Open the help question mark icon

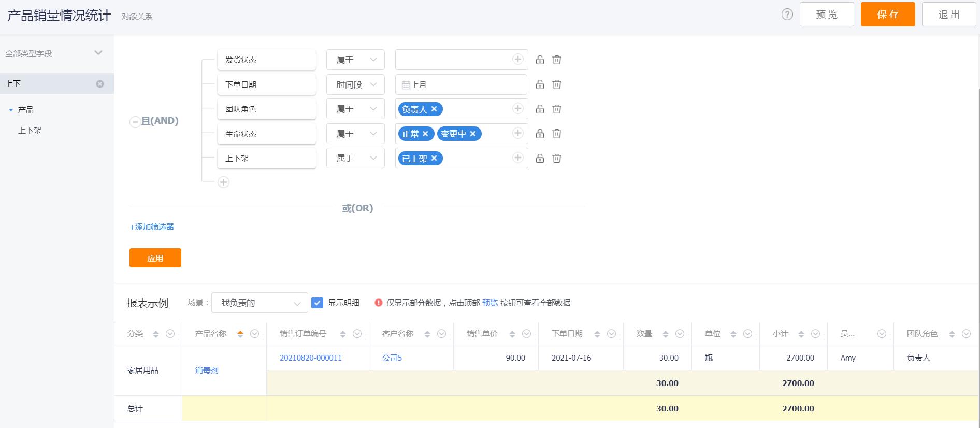787,15
